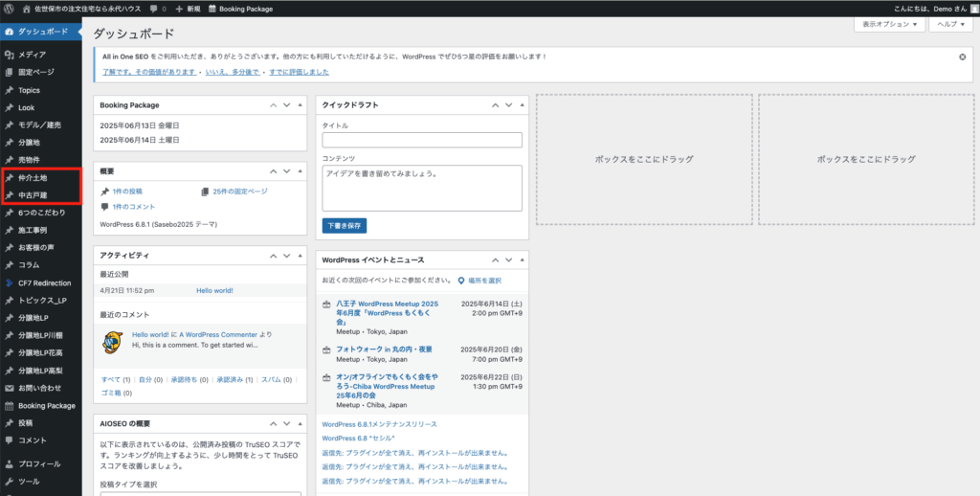Collapse WordPress イベントとニュース widget
The image size is (980, 496).
(522, 259)
